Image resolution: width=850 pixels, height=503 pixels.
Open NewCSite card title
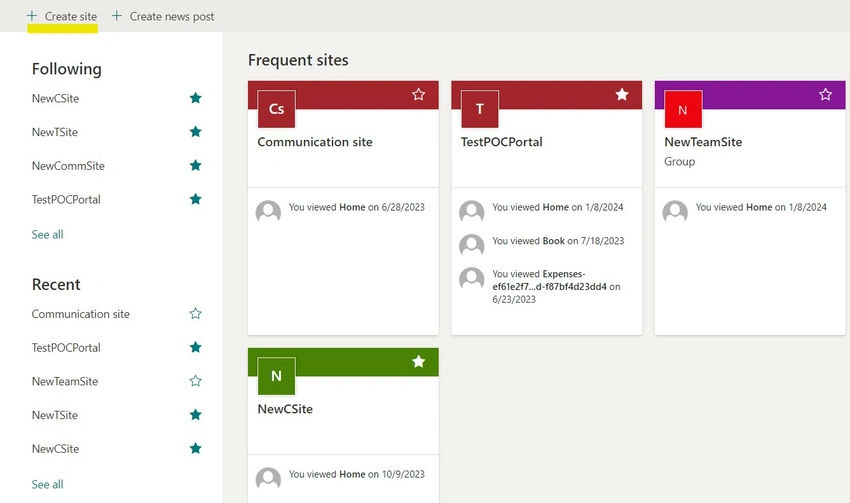(x=285, y=409)
